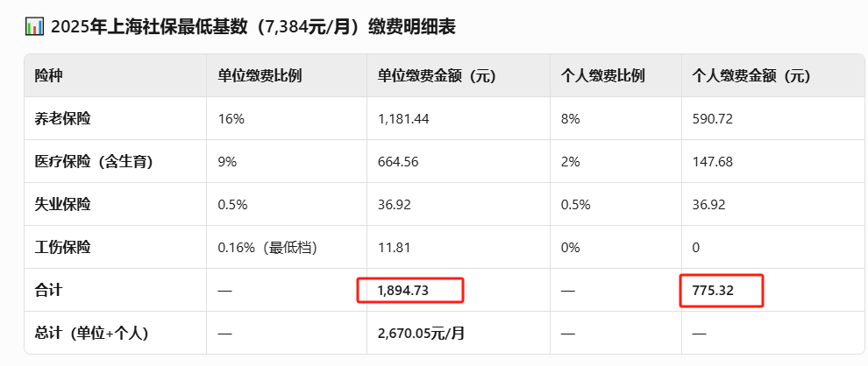Viewport: 868px width, 366px height.
Task: Select the 1,181.44 pension amount cell
Action: click(x=403, y=118)
